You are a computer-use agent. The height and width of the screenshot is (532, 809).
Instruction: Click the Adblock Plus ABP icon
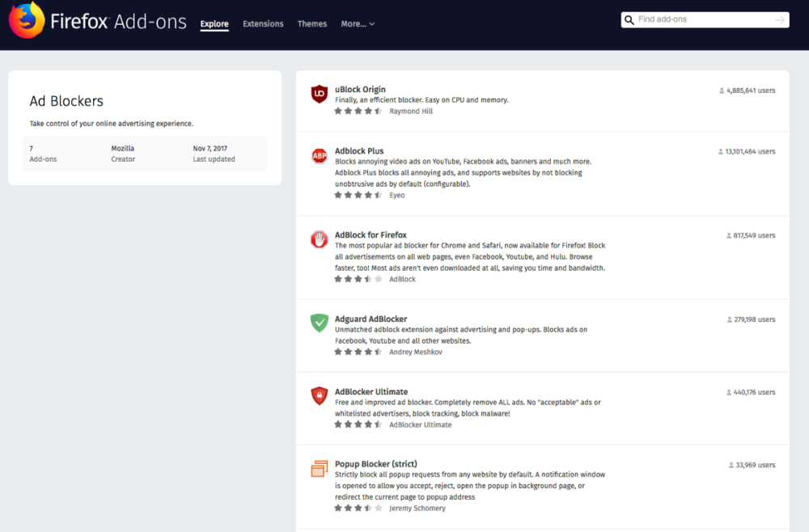coord(319,156)
